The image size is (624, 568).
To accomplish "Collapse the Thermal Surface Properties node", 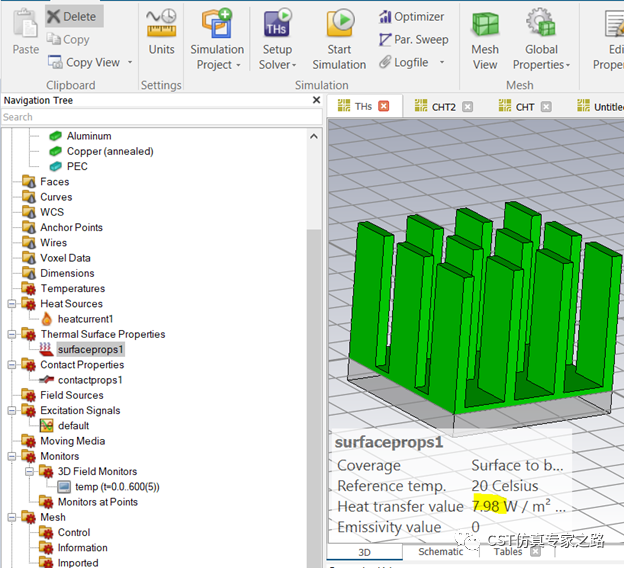I will click(12, 334).
